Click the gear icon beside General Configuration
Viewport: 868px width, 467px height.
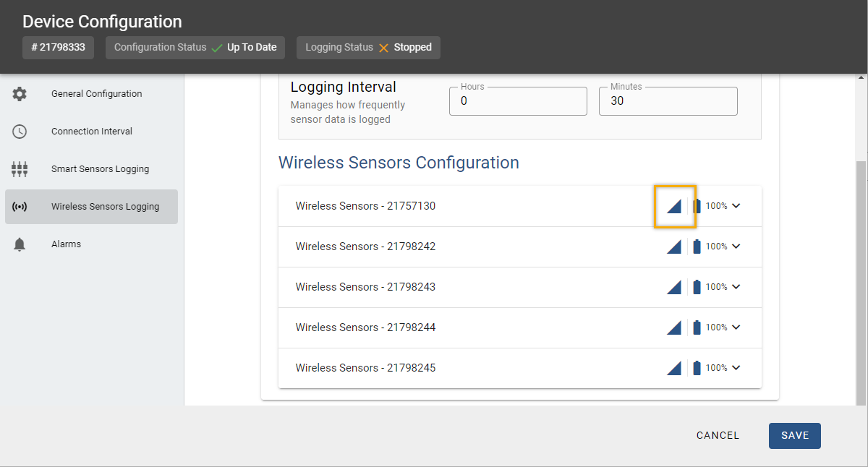(x=20, y=94)
